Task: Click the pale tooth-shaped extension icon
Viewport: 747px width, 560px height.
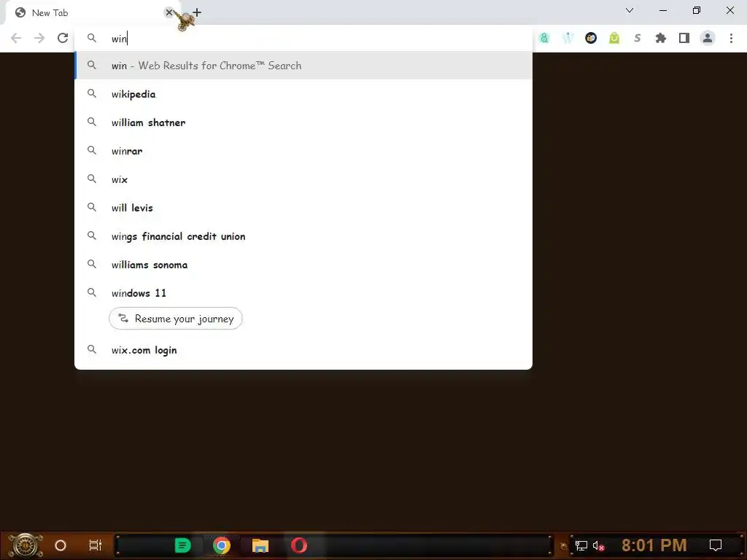Action: (x=568, y=38)
